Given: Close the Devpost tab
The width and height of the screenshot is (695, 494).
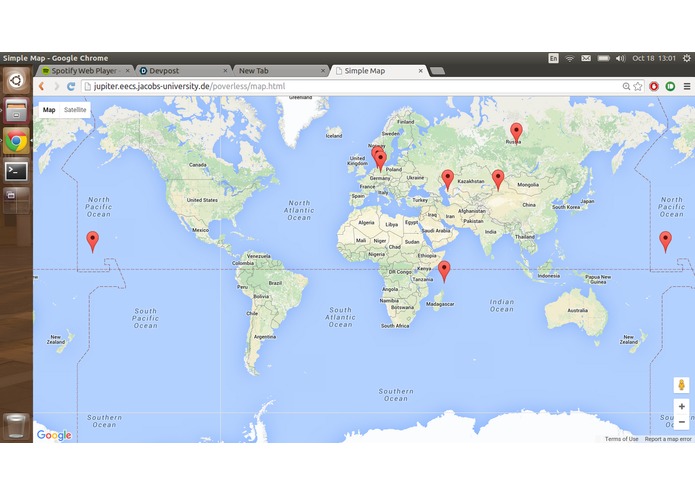Looking at the screenshot, I should [x=225, y=71].
